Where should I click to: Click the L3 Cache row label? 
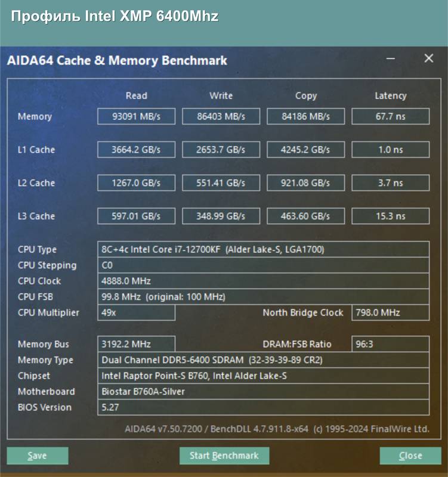pos(36,216)
